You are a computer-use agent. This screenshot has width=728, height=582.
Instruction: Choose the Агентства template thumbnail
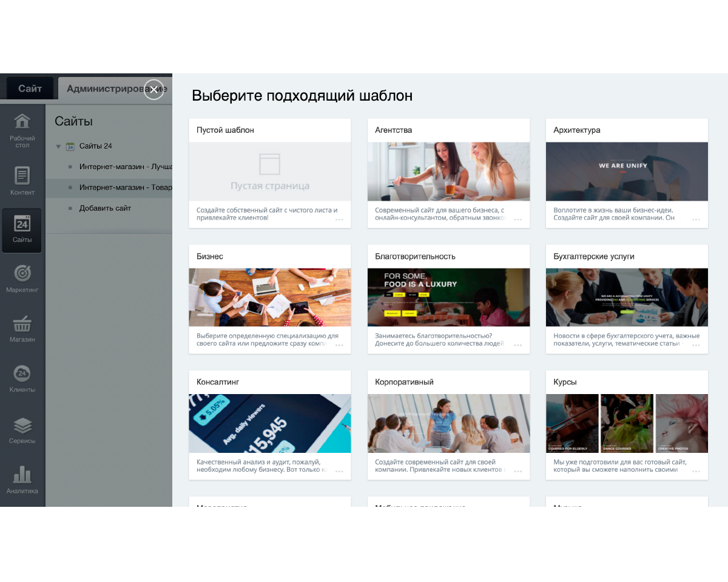448,172
